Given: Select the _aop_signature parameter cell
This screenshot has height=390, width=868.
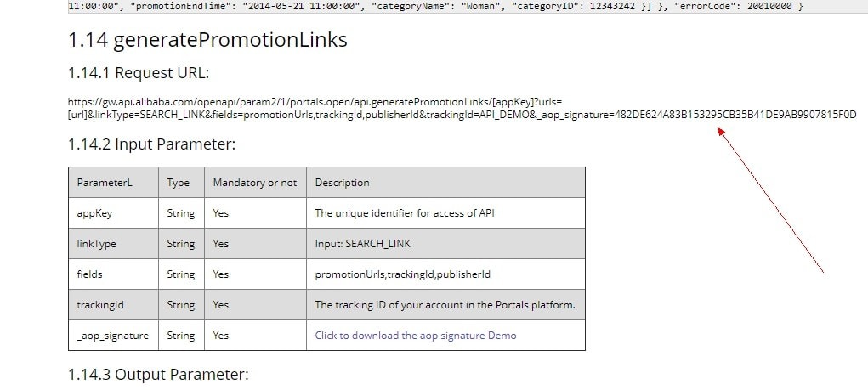Looking at the screenshot, I should (x=112, y=336).
